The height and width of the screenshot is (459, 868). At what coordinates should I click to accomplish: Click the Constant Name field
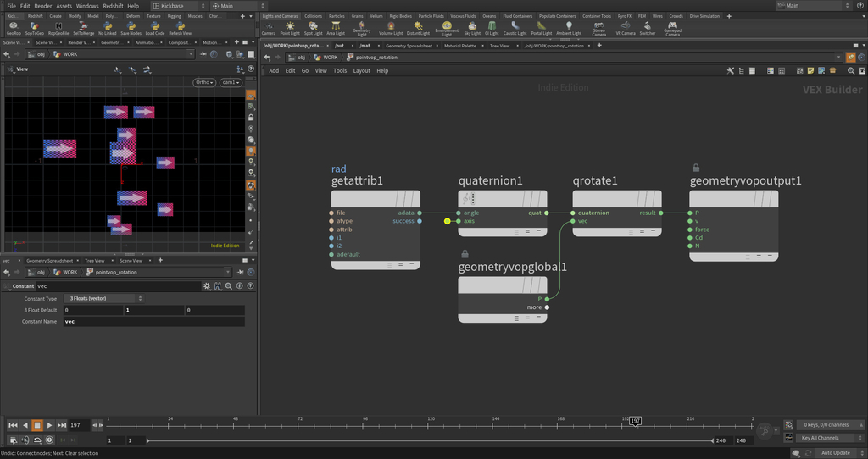(154, 321)
